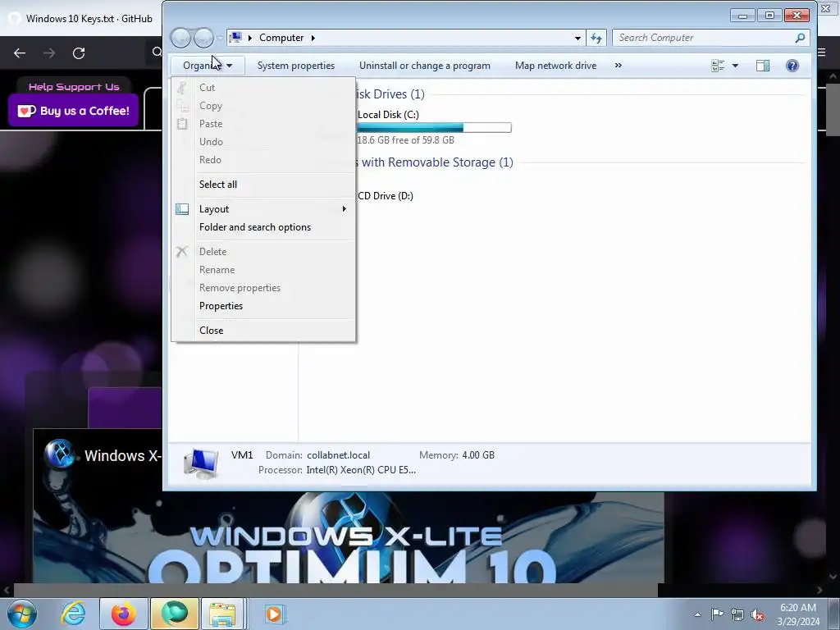Select CD Drive (D:)
The width and height of the screenshot is (840, 630).
click(x=386, y=196)
